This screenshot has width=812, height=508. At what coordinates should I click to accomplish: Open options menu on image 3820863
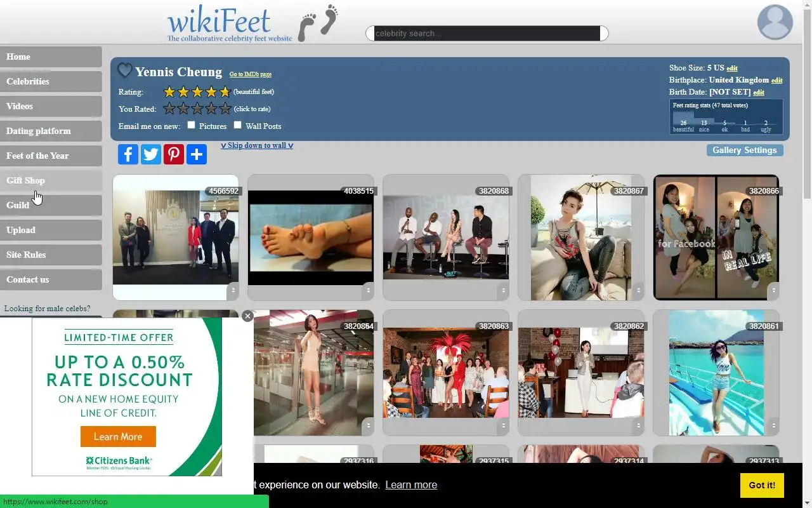coord(503,425)
